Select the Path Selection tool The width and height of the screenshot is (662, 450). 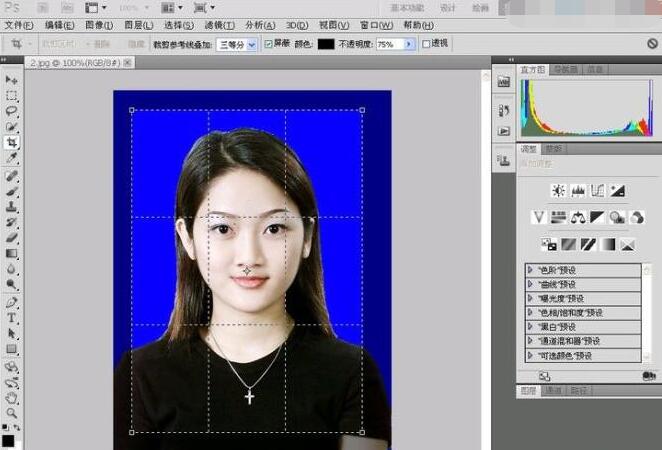(x=11, y=333)
